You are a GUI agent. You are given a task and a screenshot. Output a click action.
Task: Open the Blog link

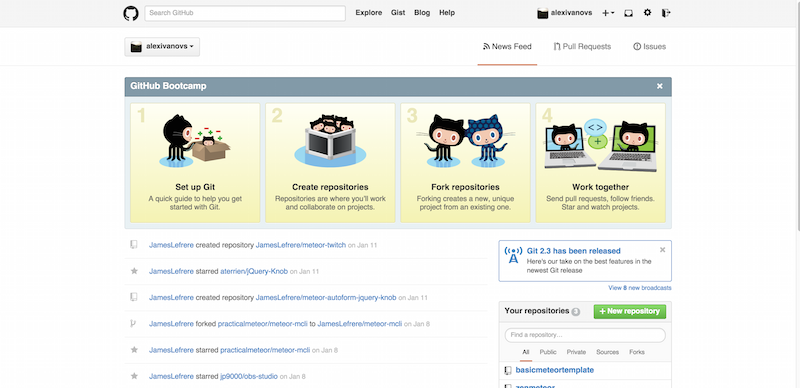[422, 13]
